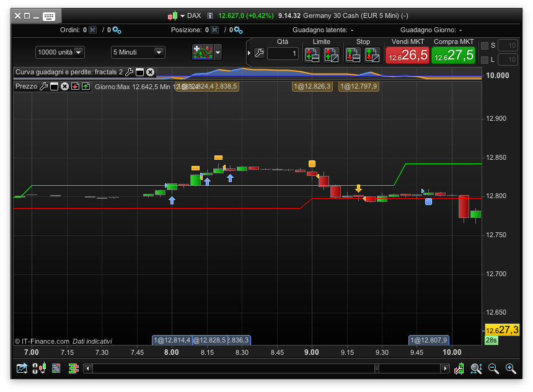Open the trading system icon with green and red arrows
Screen dimensions: 533x392
[x=203, y=52]
